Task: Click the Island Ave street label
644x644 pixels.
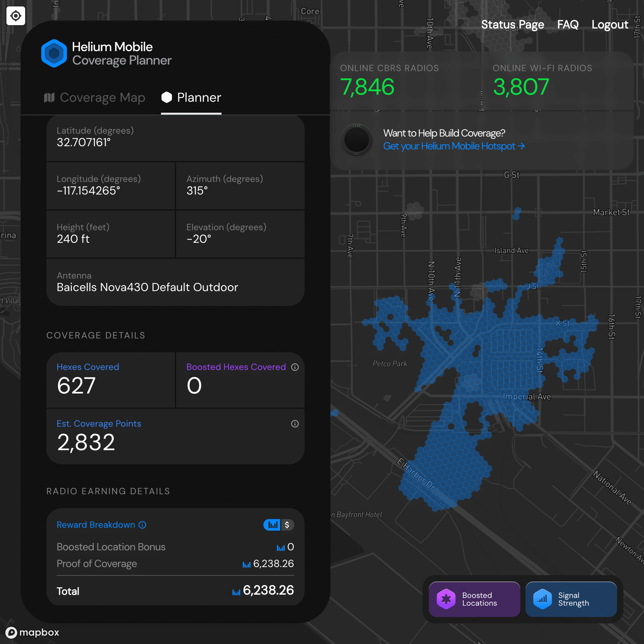Action: click(x=511, y=251)
